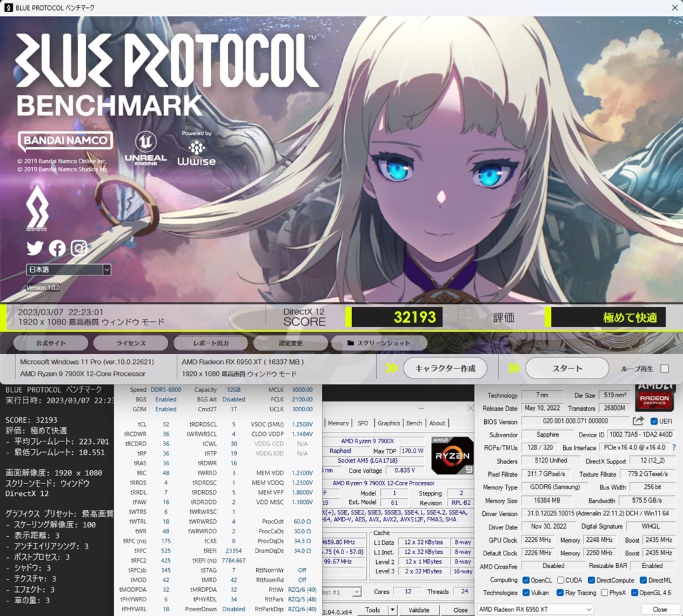Open the AMD Radeon RX 6950 XT GPU selector
This screenshot has width=683, height=616.
pos(536,609)
